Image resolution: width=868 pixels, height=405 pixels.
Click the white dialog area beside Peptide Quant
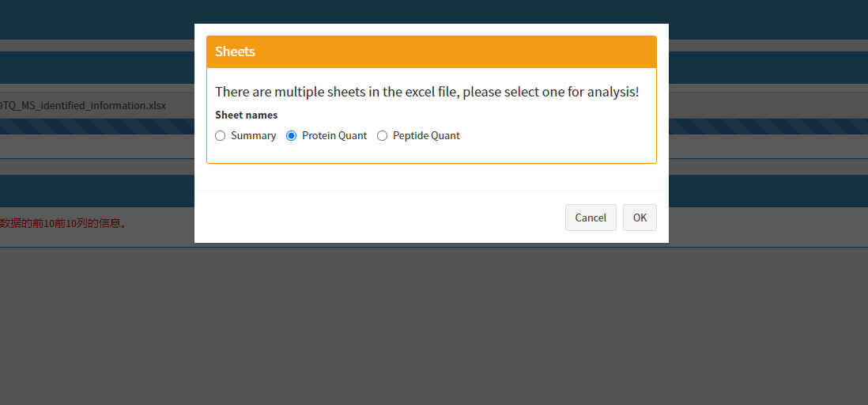point(553,136)
